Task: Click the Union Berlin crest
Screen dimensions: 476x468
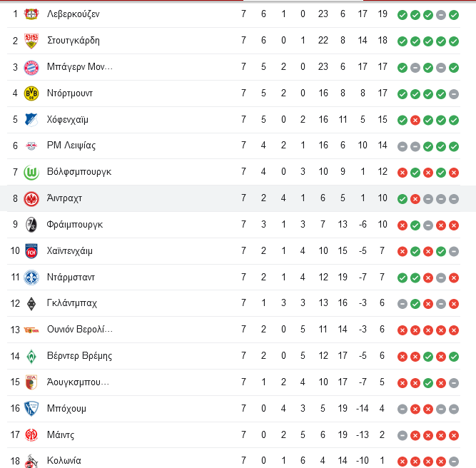Action: 31,330
